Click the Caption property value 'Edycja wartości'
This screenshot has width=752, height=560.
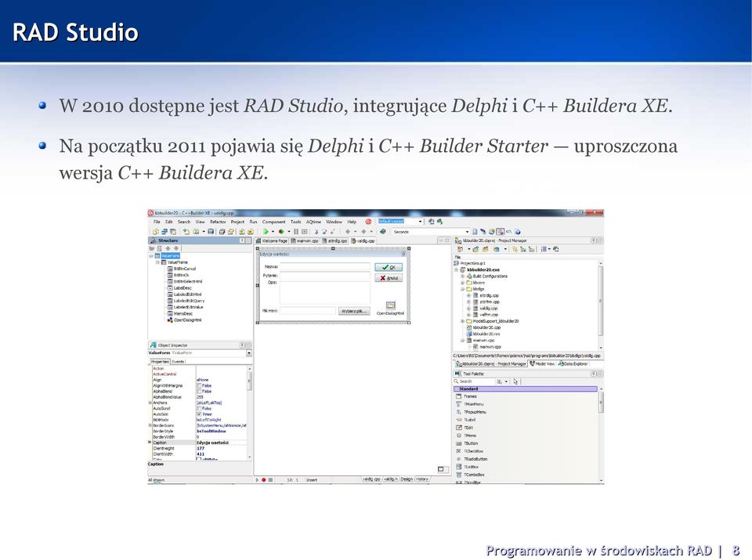pyautogui.click(x=213, y=443)
